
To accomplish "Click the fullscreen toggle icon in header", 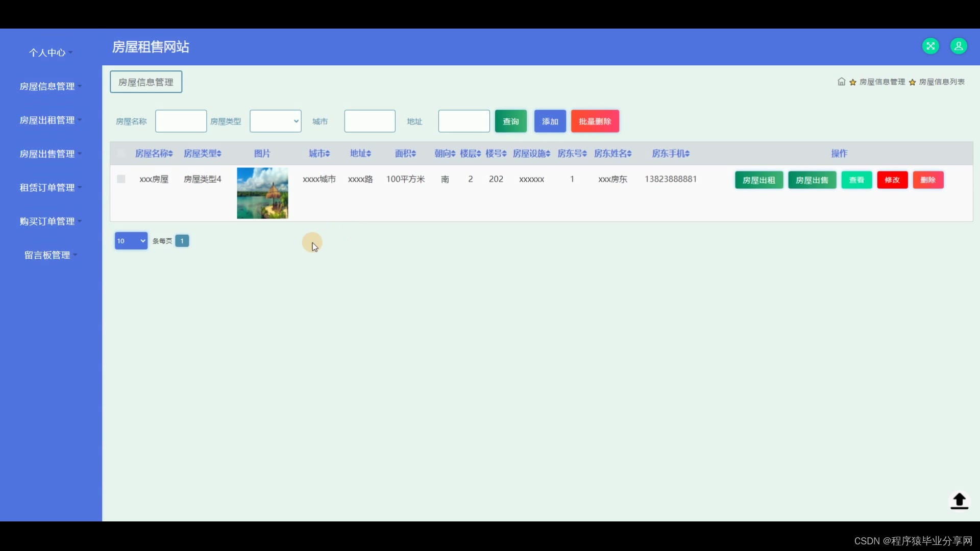I will [x=930, y=46].
